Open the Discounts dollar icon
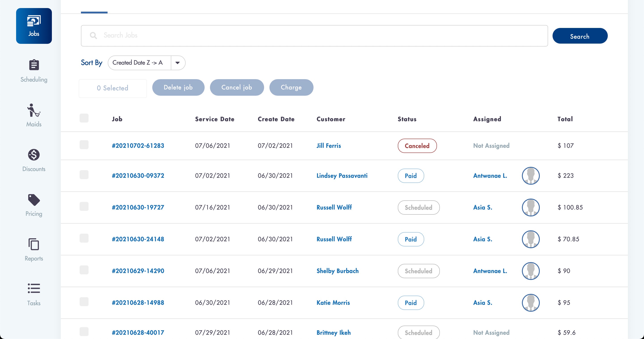Screen dimensions: 644x339 pos(34,155)
